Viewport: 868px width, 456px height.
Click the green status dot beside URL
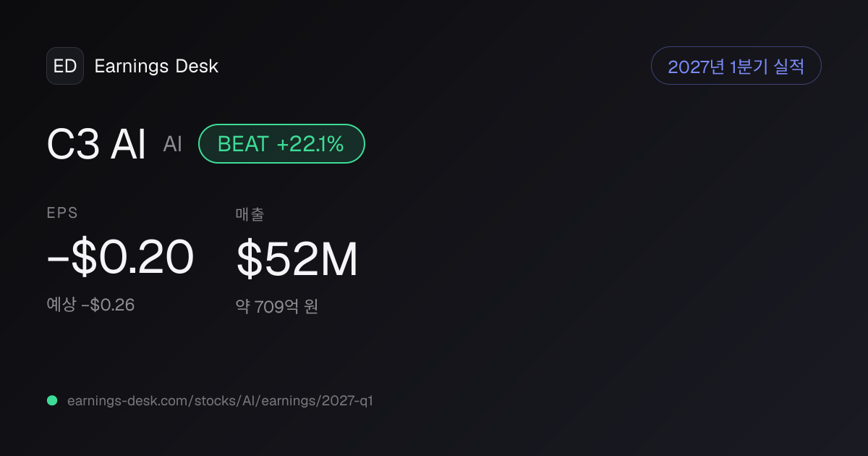point(52,400)
